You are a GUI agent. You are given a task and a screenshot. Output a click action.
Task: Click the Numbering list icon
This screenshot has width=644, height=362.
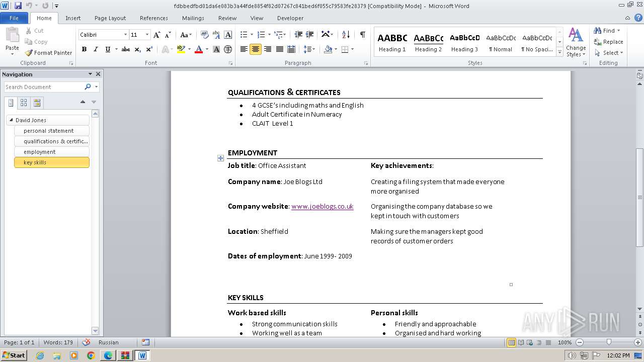point(261,35)
